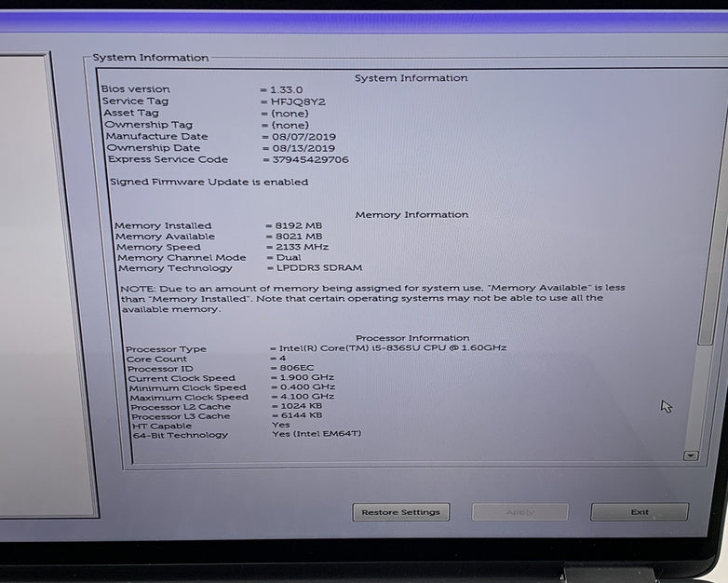Click the scroll-down arrow of the info panel

[x=691, y=455]
